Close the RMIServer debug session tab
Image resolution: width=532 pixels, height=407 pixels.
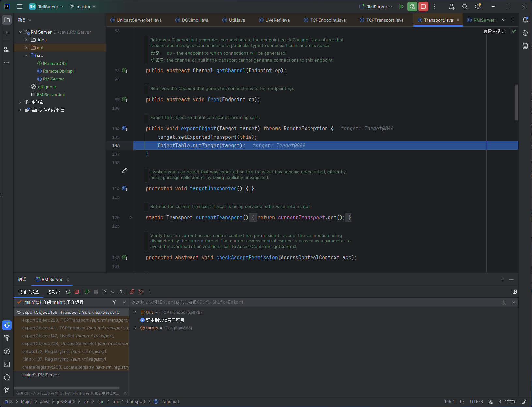click(68, 280)
